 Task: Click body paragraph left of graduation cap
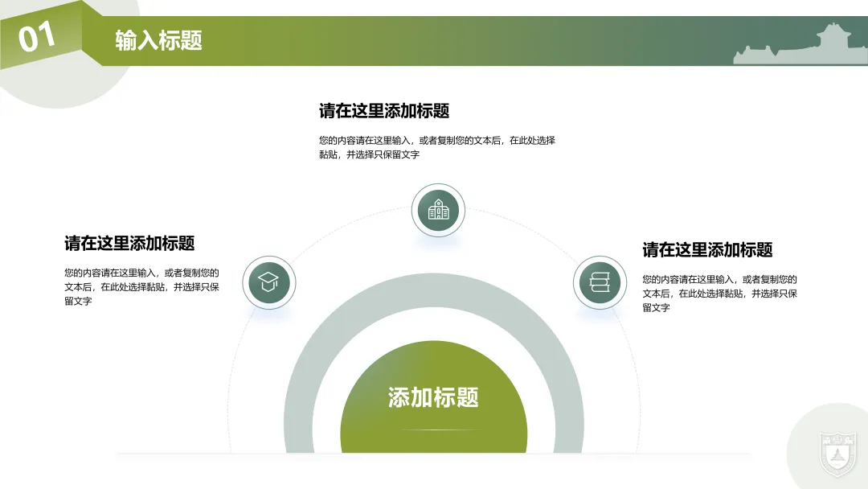(141, 287)
